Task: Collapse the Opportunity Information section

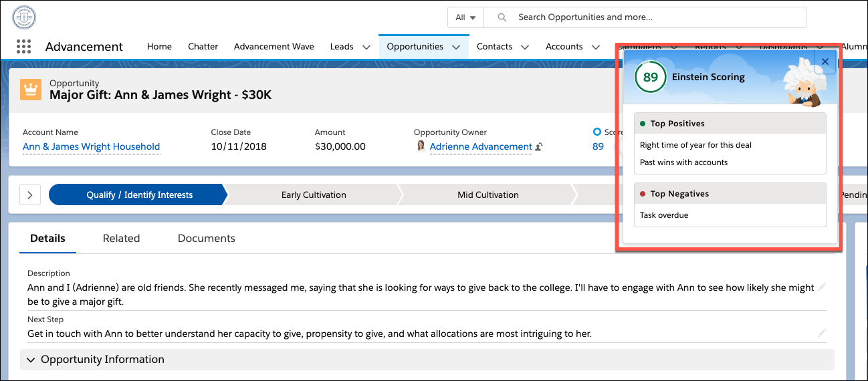Action: (30, 360)
